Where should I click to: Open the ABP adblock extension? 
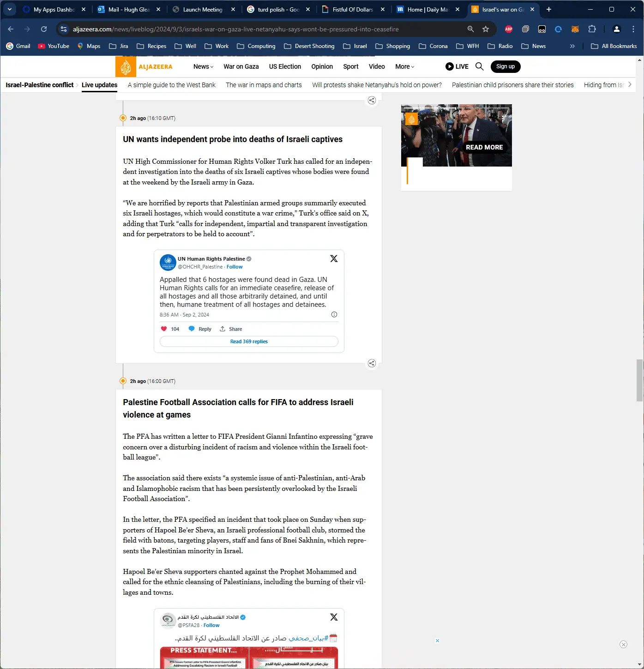point(509,29)
